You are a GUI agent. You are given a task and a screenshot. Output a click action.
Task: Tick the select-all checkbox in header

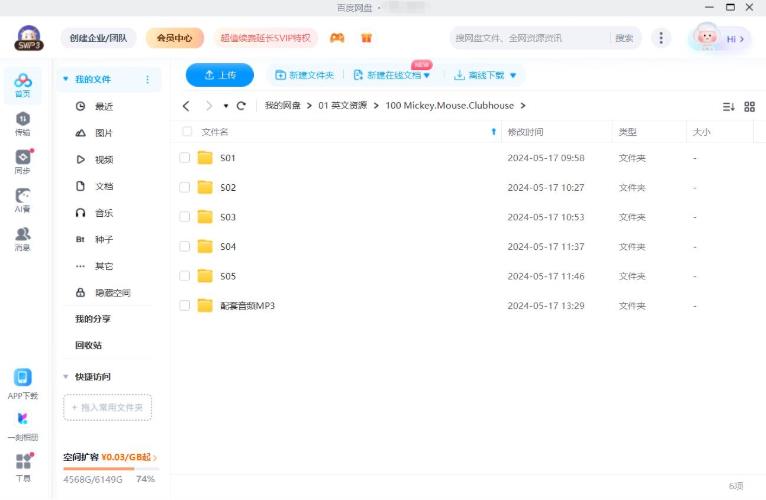click(x=187, y=131)
